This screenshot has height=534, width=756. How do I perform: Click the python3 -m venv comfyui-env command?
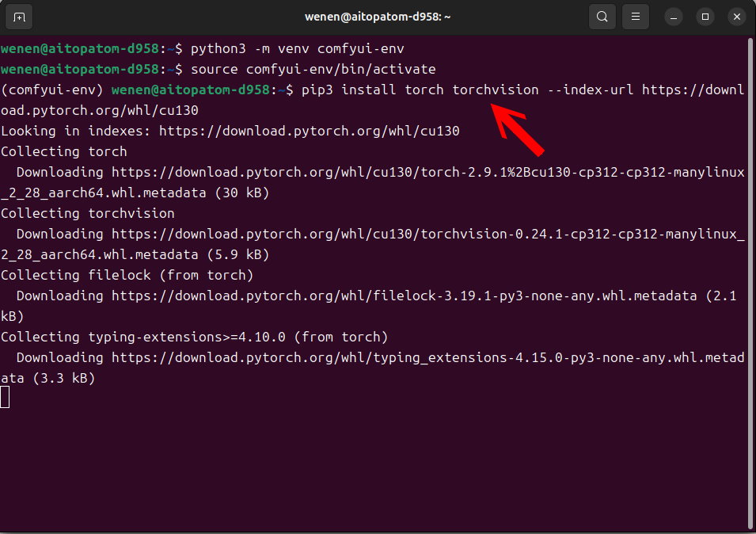[297, 48]
